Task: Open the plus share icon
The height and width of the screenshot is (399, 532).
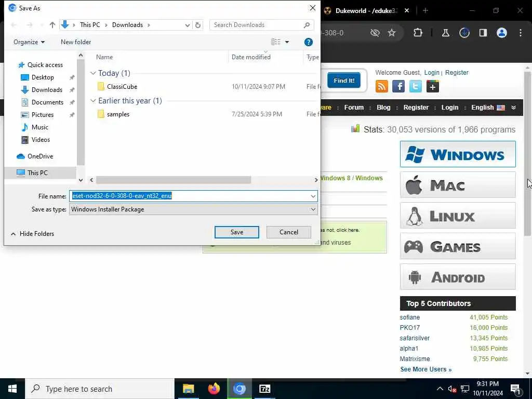Action: pos(433,87)
